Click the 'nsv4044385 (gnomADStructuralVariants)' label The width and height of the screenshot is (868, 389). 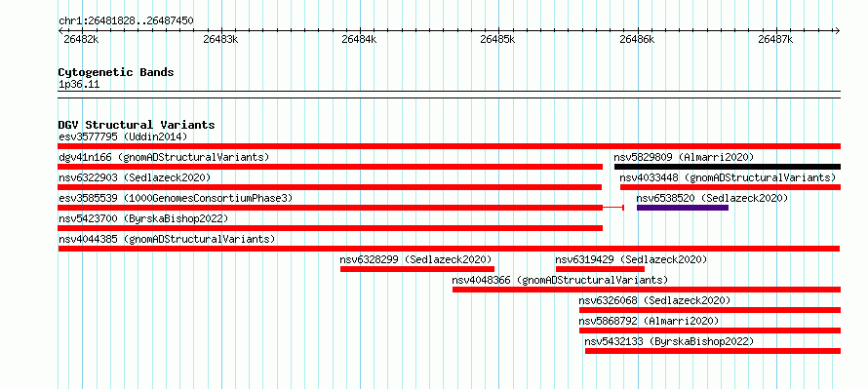[167, 239]
